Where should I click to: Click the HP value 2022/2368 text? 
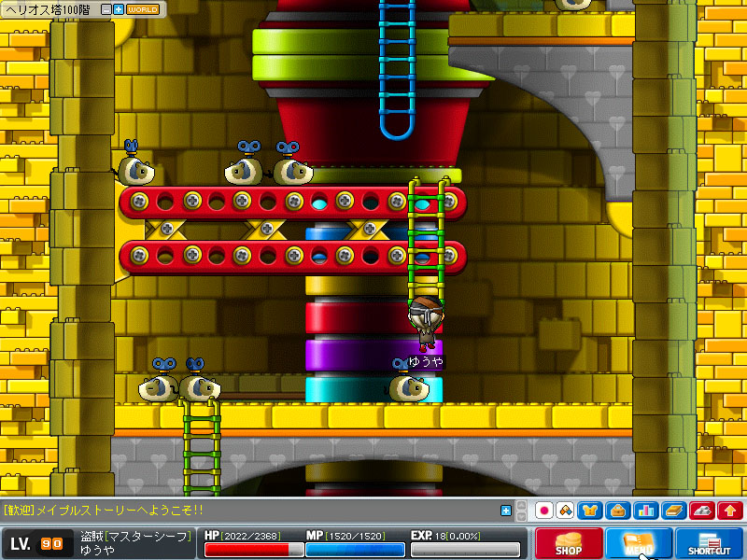click(x=250, y=536)
